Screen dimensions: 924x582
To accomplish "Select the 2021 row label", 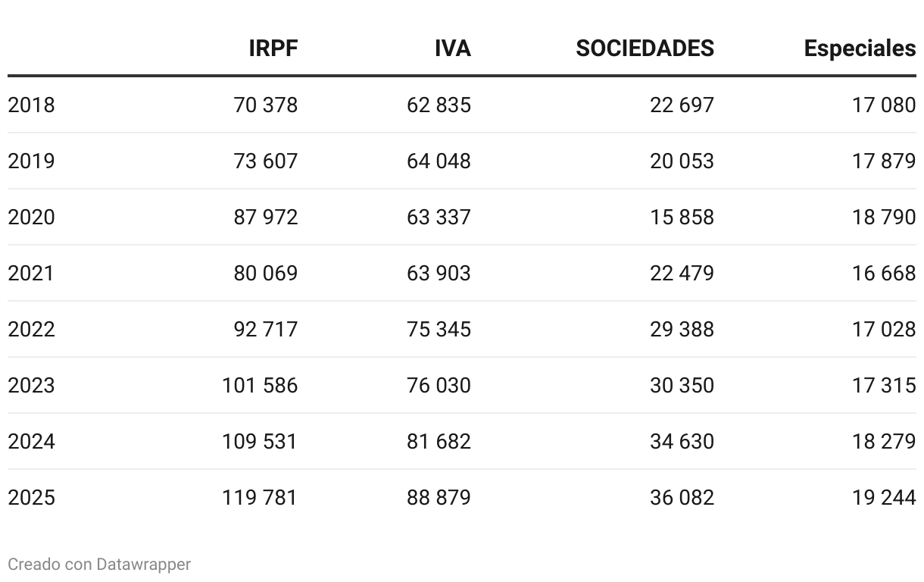I will pyautogui.click(x=31, y=273).
